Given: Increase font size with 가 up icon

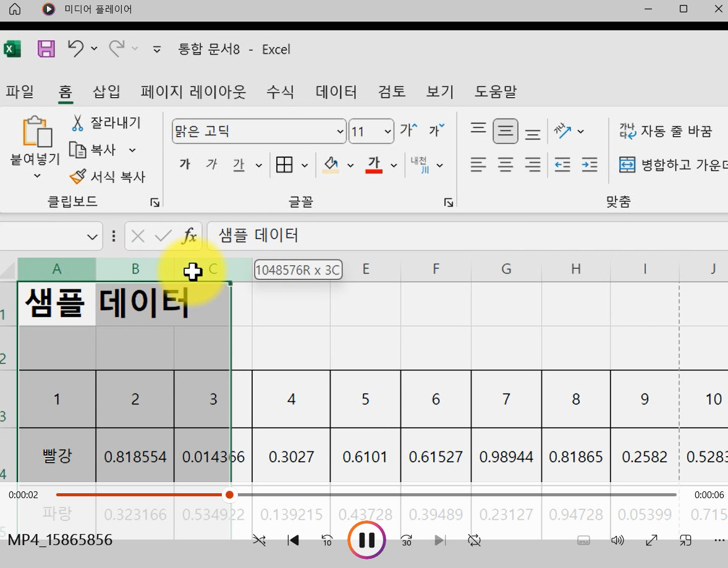Looking at the screenshot, I should pos(409,130).
